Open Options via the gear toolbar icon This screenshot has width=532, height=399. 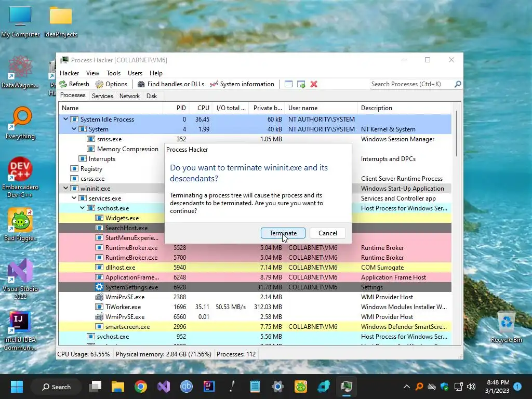pos(99,84)
